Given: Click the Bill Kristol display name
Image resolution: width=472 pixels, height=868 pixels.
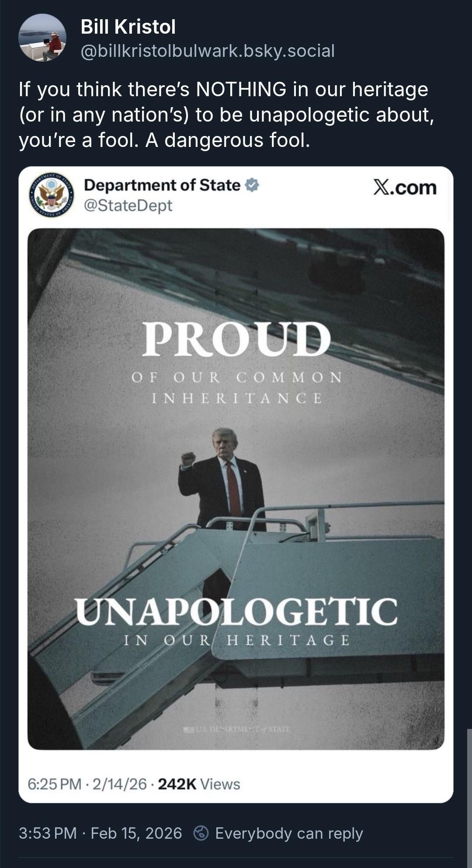Looking at the screenshot, I should click(x=128, y=27).
